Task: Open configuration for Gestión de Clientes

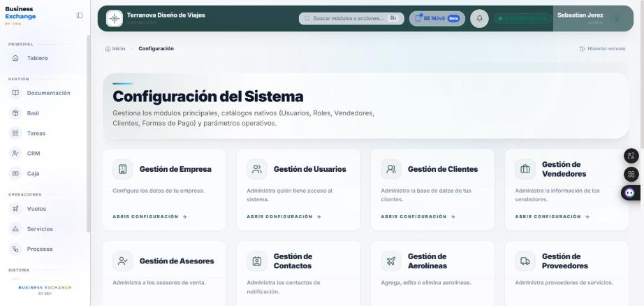Action: 418,217
